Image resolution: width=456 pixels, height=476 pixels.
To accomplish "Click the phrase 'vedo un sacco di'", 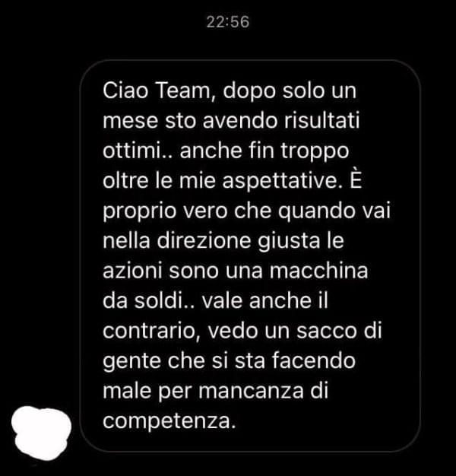I will pos(295,331).
